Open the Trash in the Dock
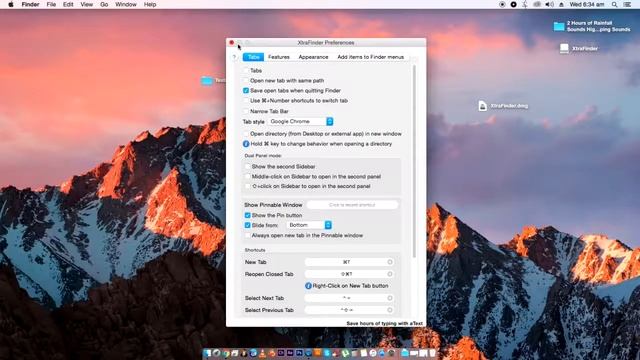 pos(432,353)
